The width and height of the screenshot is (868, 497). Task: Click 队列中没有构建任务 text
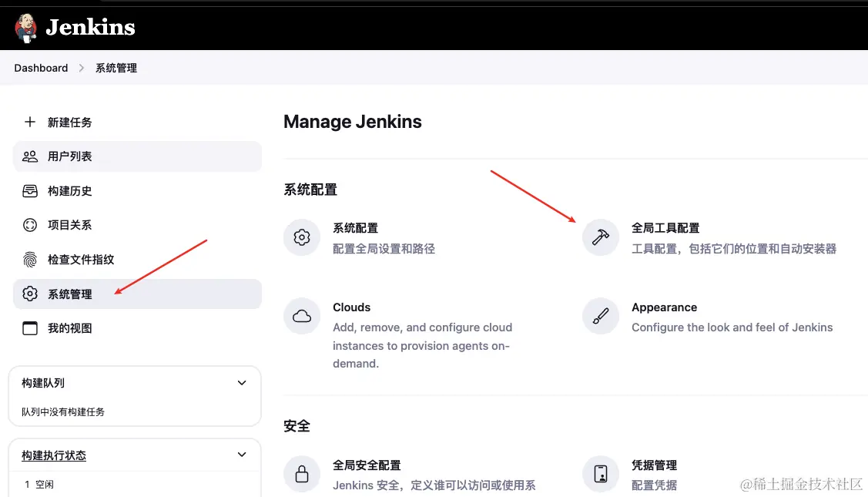(63, 411)
